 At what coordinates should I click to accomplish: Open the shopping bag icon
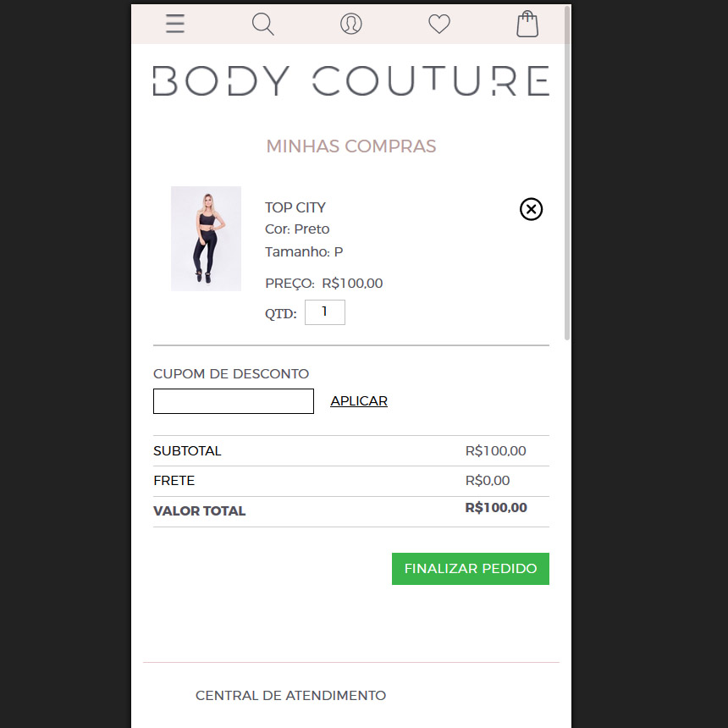(527, 24)
